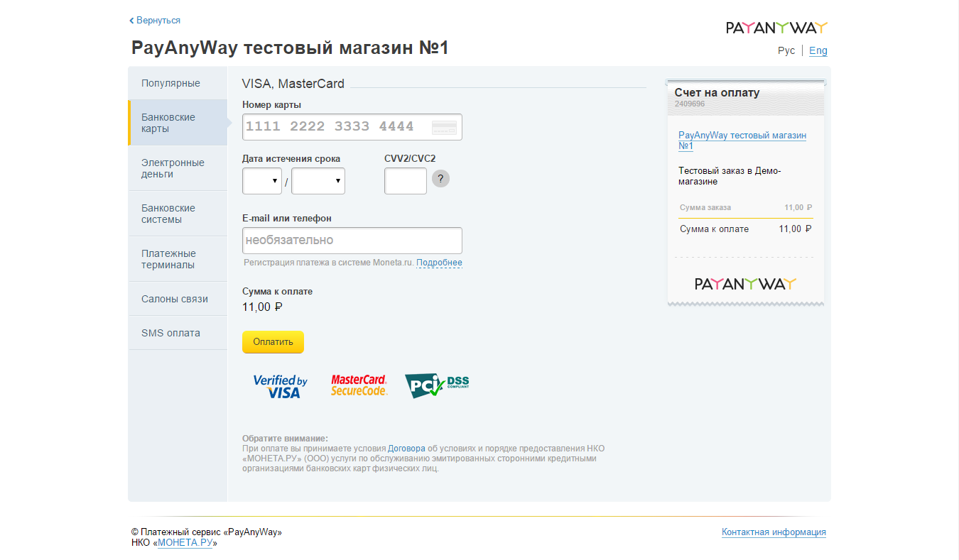
Task: Open the expiration year dropdown
Action: tap(318, 181)
